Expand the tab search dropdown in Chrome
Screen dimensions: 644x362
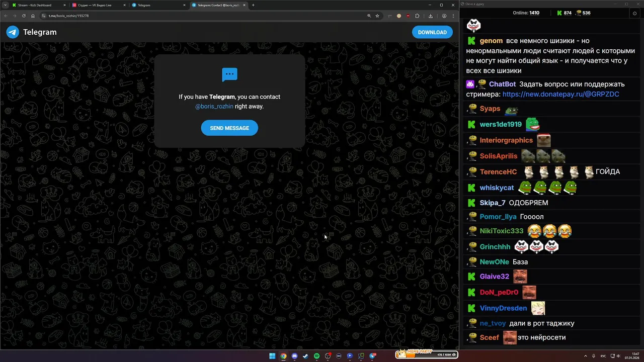(5, 5)
